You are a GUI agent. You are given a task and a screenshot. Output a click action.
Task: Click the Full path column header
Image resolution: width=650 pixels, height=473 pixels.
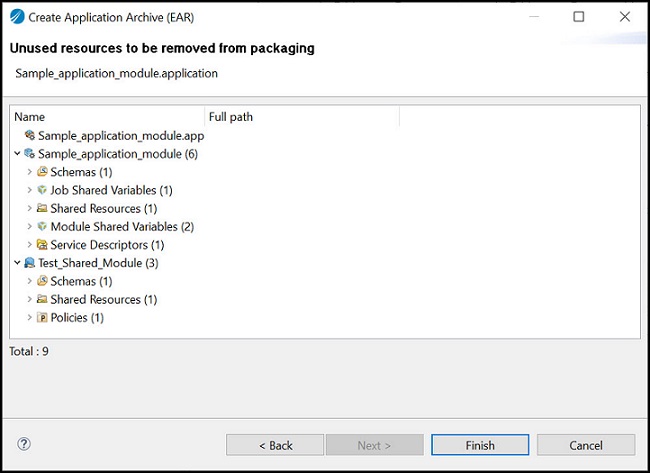pos(300,117)
